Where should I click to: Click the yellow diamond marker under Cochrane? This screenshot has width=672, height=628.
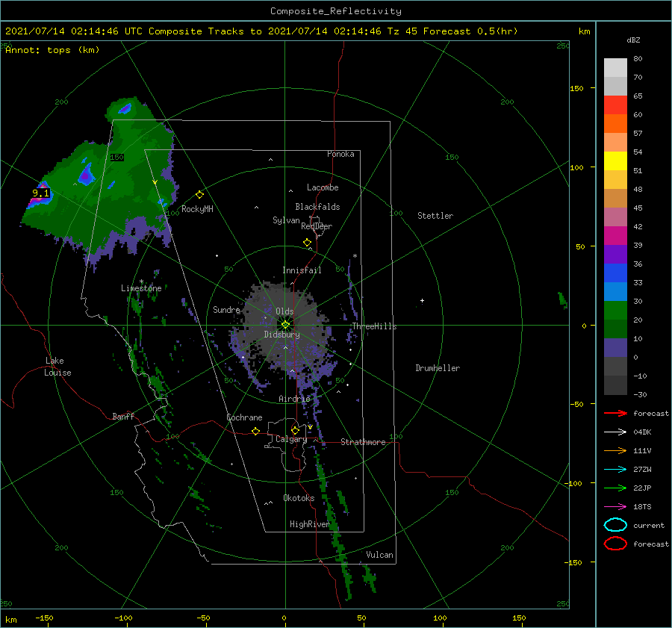click(255, 431)
